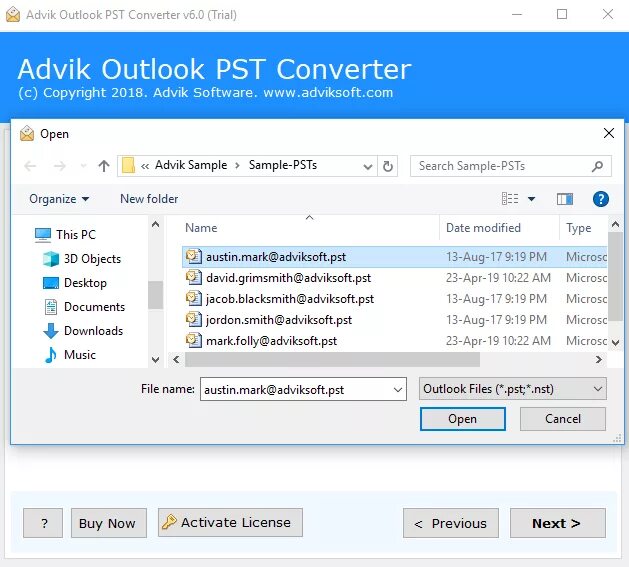Expand the address bar history dropdown
Image resolution: width=629 pixels, height=567 pixels.
click(367, 167)
